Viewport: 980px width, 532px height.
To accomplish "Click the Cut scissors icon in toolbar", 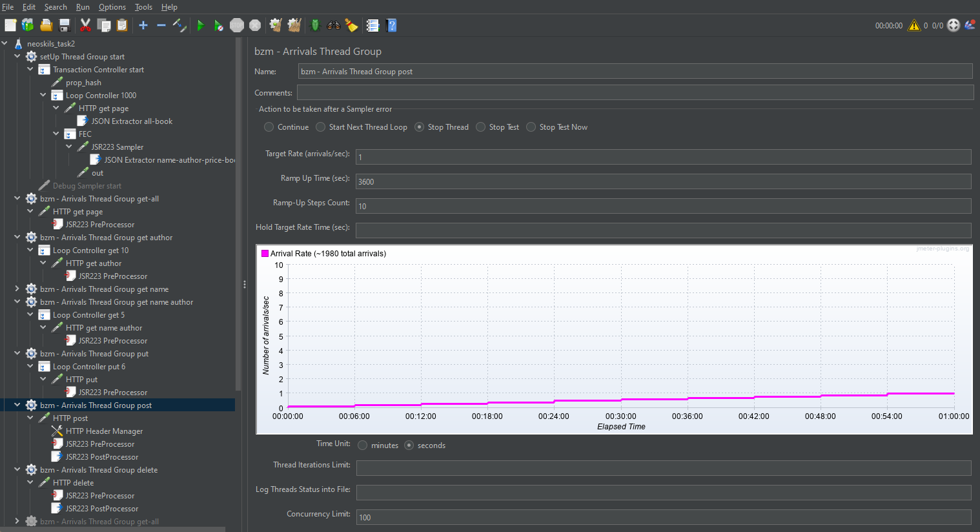I will [85, 25].
